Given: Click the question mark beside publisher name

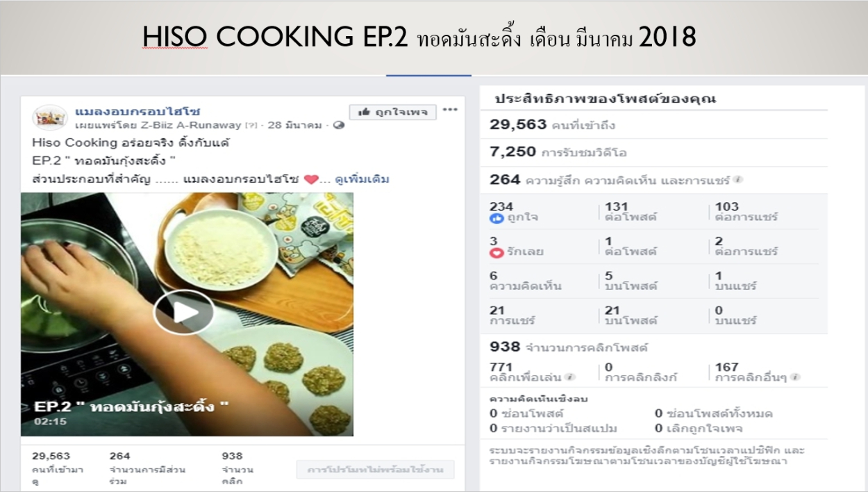Looking at the screenshot, I should pyautogui.click(x=251, y=125).
